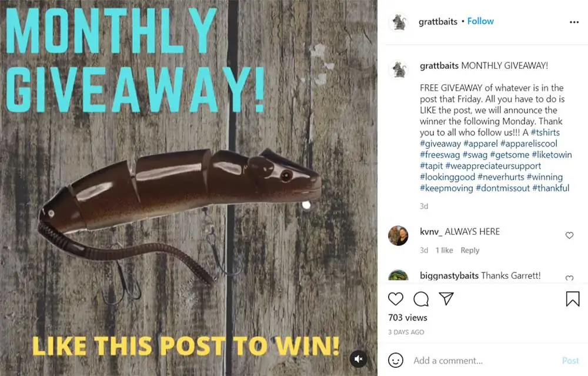The width and height of the screenshot is (588, 376).
Task: Open the #giveaway hashtag
Action: point(440,144)
